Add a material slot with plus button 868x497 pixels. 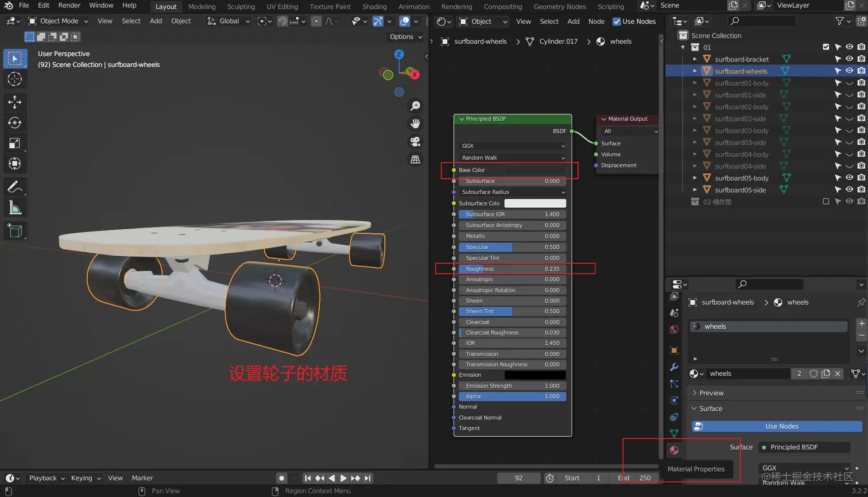click(x=861, y=324)
